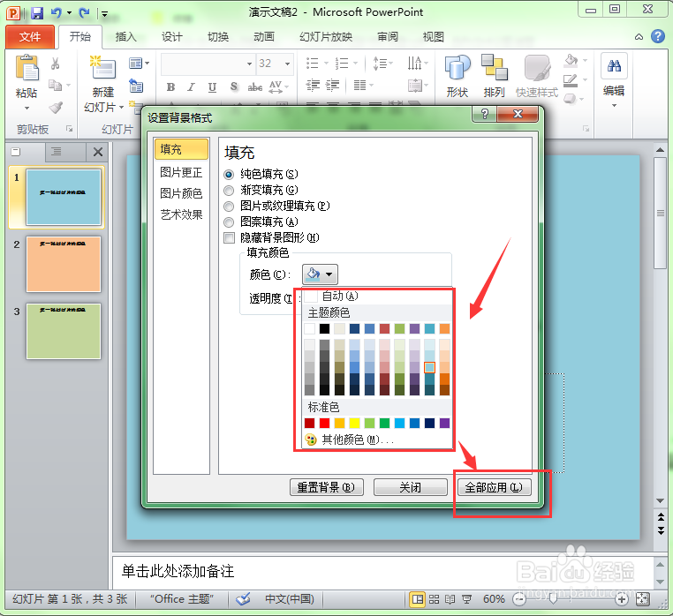Open the fill color dropdown button
The width and height of the screenshot is (673, 616).
[321, 274]
